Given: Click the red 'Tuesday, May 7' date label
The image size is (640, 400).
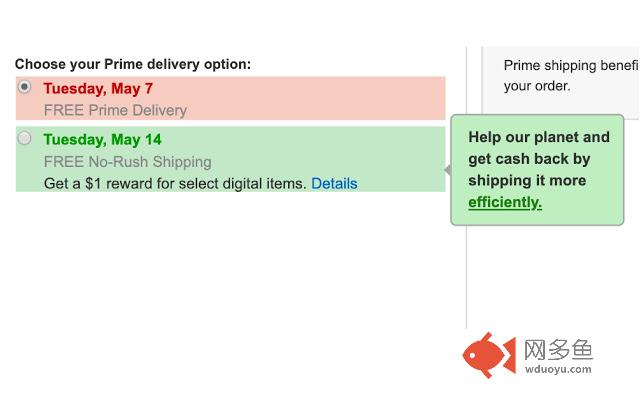Looking at the screenshot, I should (98, 89).
